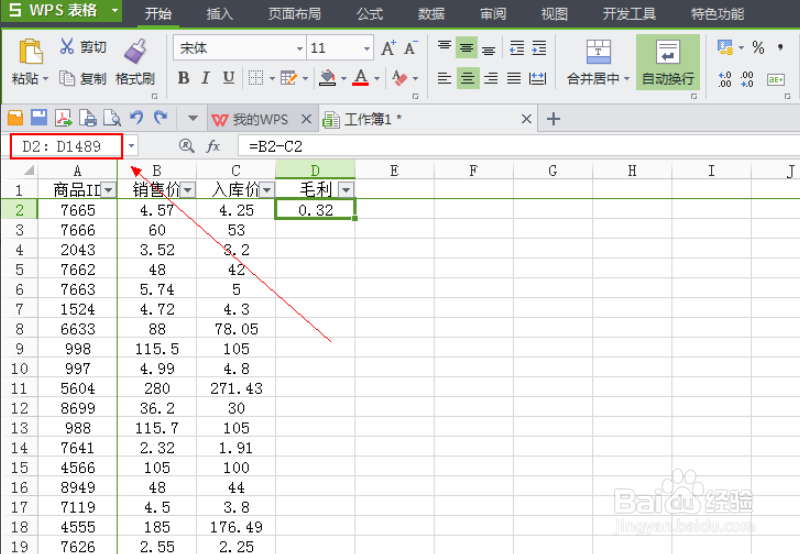
Task: Open the 商品ID column filter dropdown
Action: (108, 190)
